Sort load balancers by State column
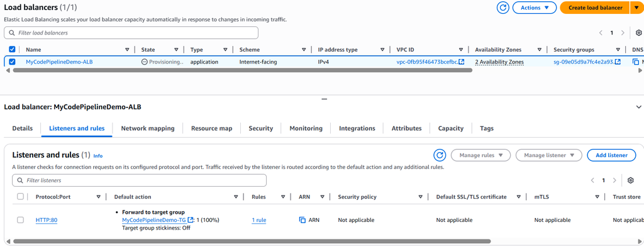The image size is (644, 247). click(176, 50)
